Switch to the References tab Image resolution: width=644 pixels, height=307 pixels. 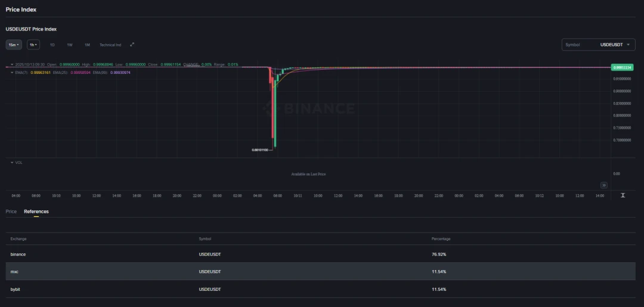(x=36, y=212)
